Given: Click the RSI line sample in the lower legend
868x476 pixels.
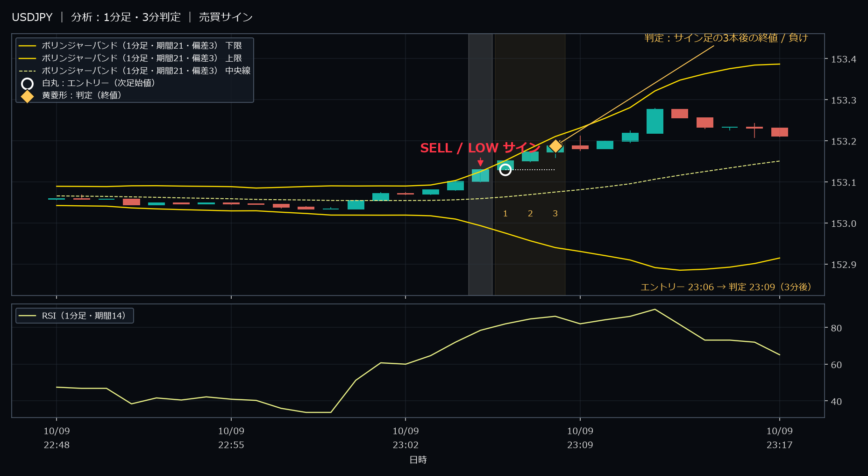Looking at the screenshot, I should click(28, 316).
